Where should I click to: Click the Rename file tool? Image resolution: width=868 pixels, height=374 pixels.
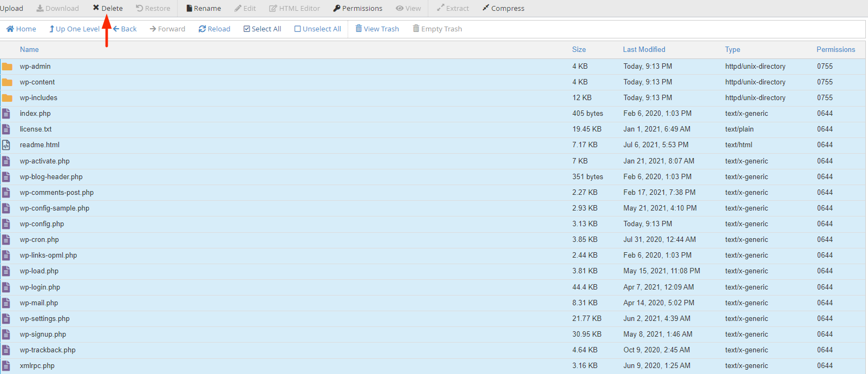(x=204, y=8)
